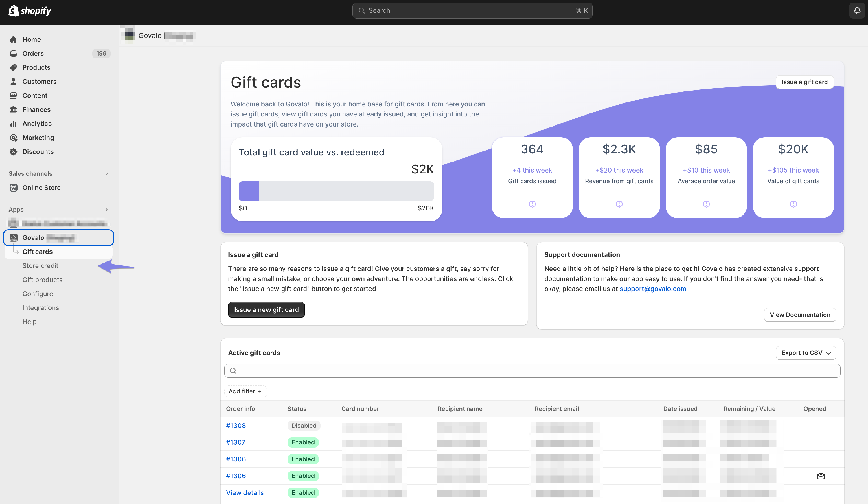Screen dimensions: 868x504
Task: Open the Export to CSV dropdown
Action: tap(806, 353)
